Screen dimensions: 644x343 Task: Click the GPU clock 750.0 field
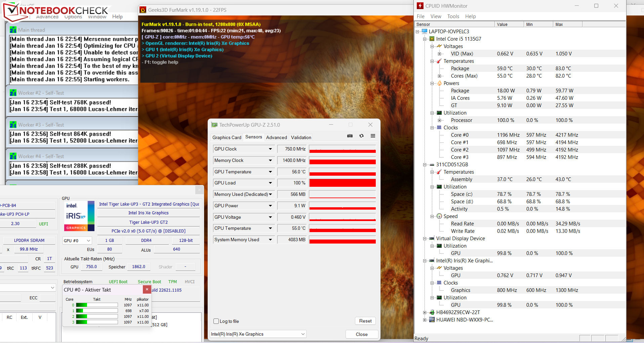tap(91, 267)
